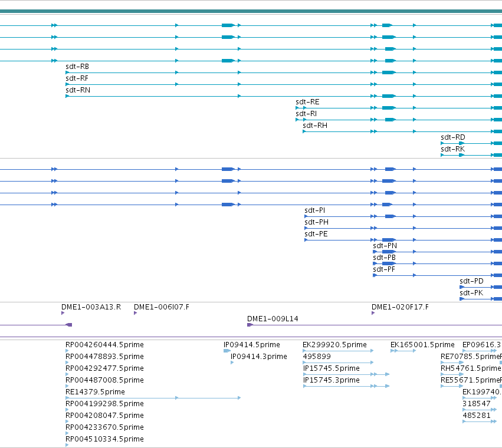This screenshot has height=448, width=502.
Task: Click the RP004478893.5prime EST label
Action: (104, 357)
